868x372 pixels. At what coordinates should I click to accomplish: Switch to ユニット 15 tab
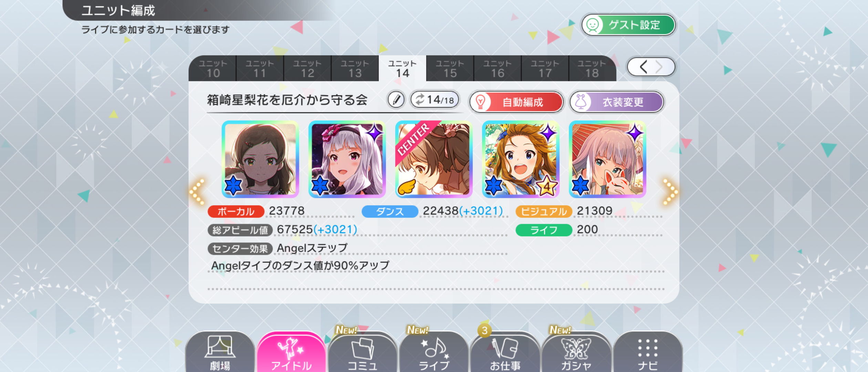coord(450,68)
